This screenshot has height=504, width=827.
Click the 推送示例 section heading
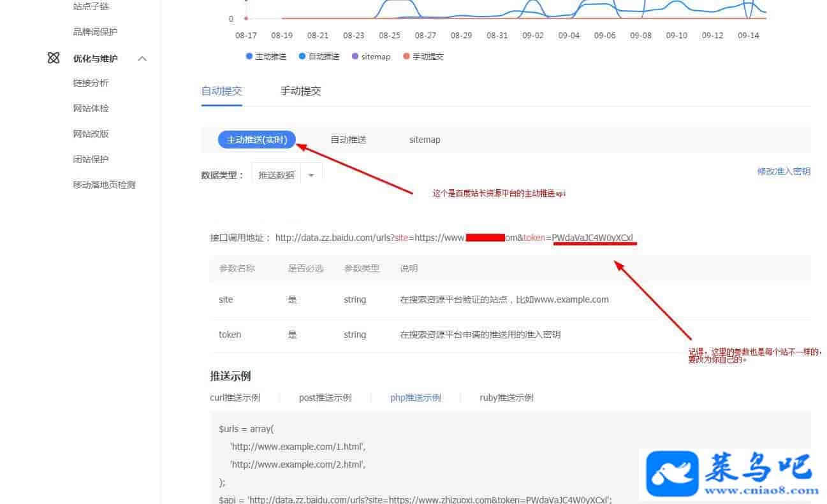[x=231, y=376]
